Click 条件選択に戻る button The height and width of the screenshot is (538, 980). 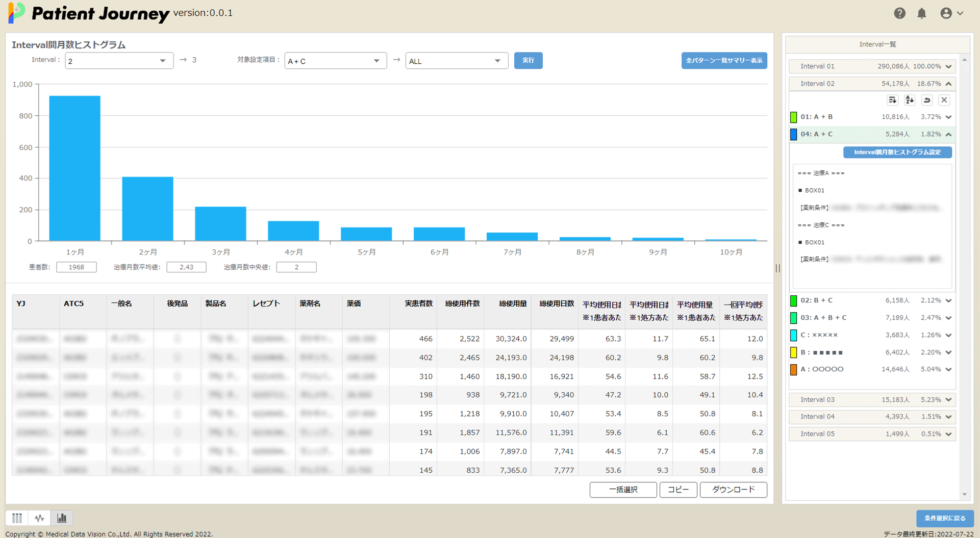point(945,518)
